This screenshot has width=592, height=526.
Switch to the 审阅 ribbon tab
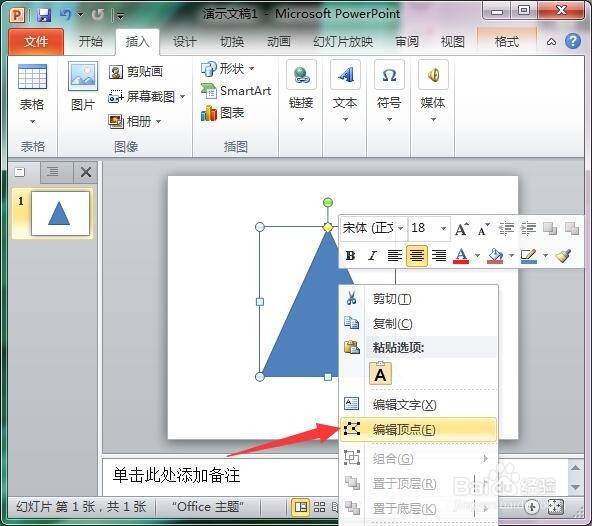tap(407, 41)
